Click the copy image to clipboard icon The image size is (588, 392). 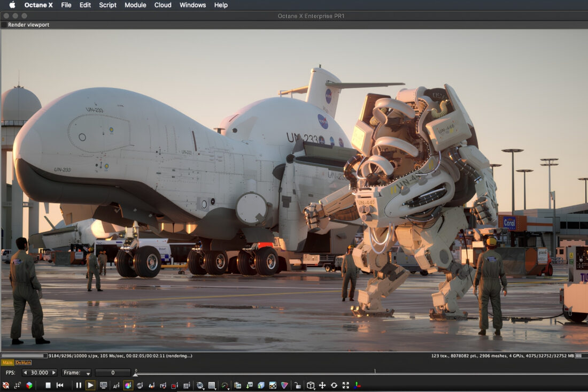[x=238, y=385]
